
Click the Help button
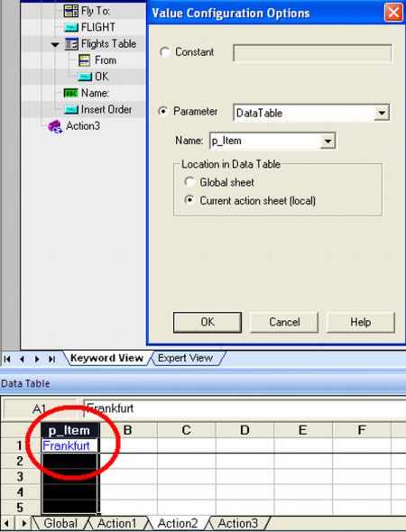(x=361, y=322)
